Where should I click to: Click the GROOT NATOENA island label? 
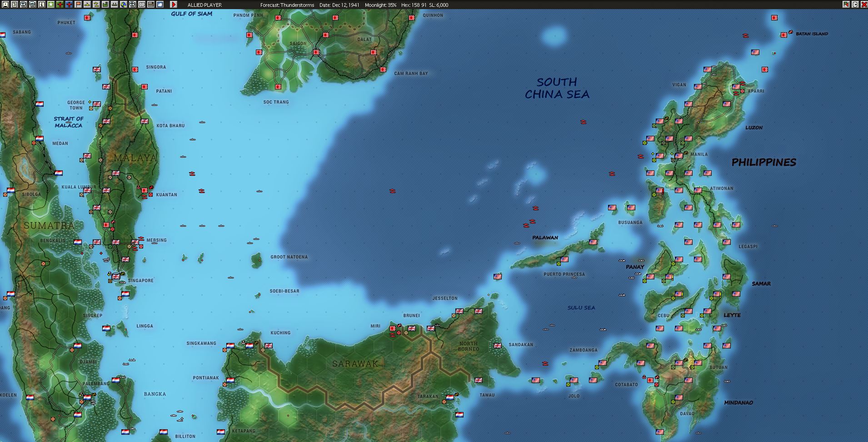pyautogui.click(x=289, y=257)
